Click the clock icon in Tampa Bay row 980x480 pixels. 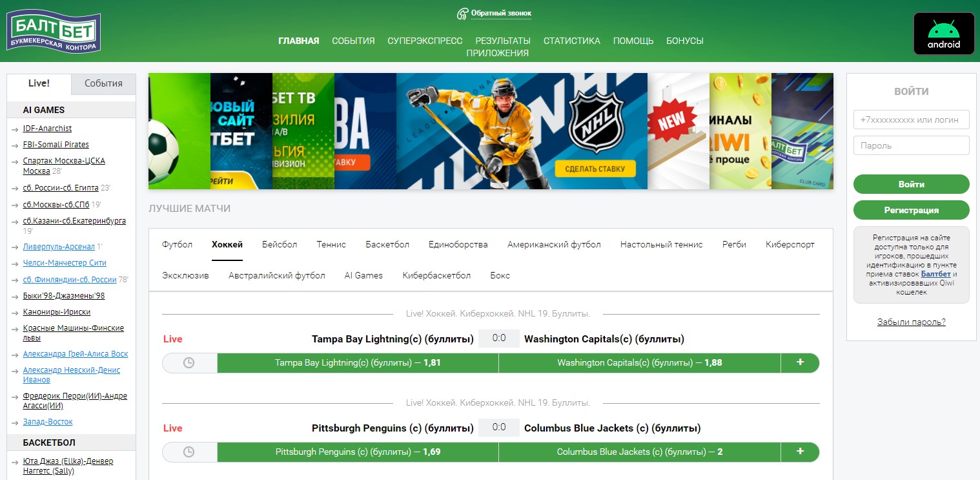[189, 363]
